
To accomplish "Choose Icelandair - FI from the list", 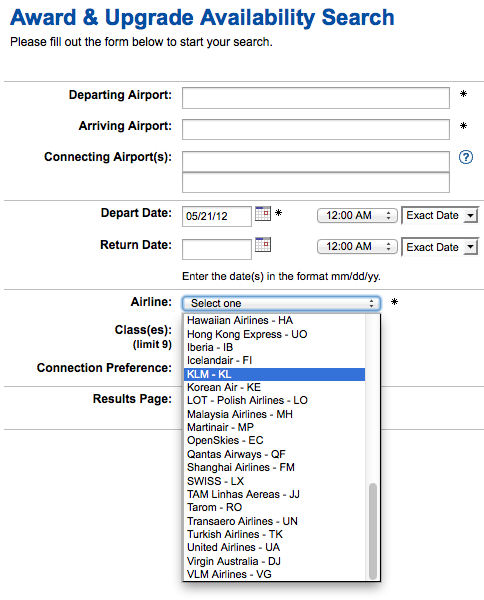I will click(x=274, y=360).
